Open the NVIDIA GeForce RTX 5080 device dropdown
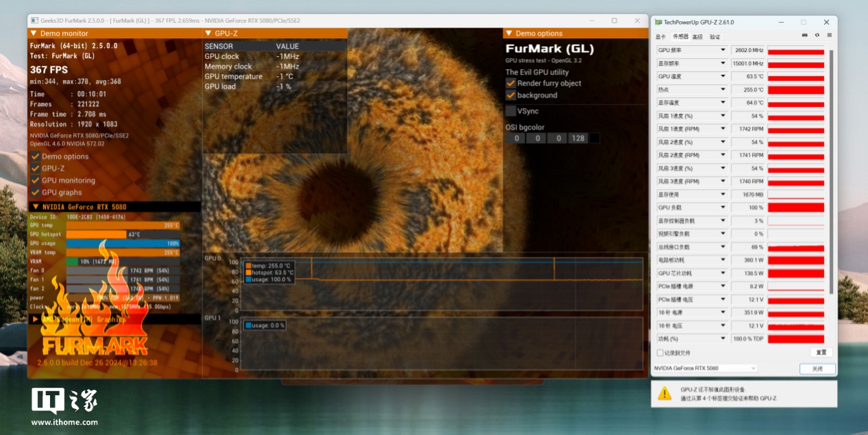This screenshot has height=435, width=868. [705, 369]
